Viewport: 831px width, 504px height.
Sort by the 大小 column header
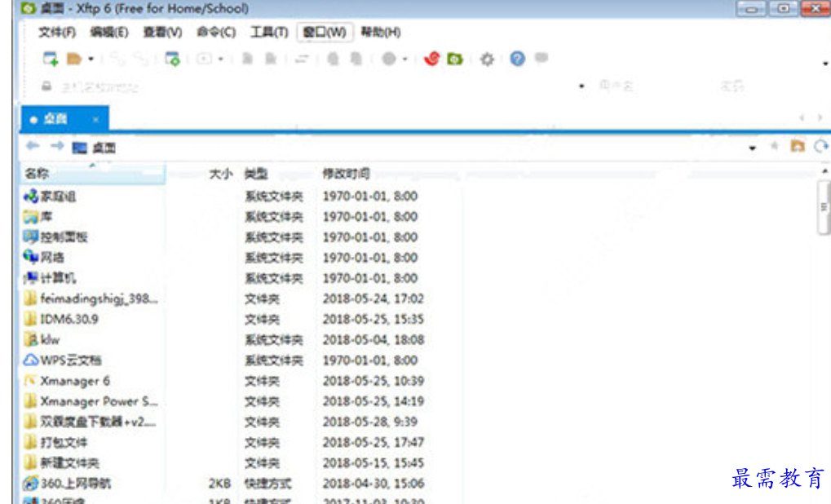[x=220, y=174]
